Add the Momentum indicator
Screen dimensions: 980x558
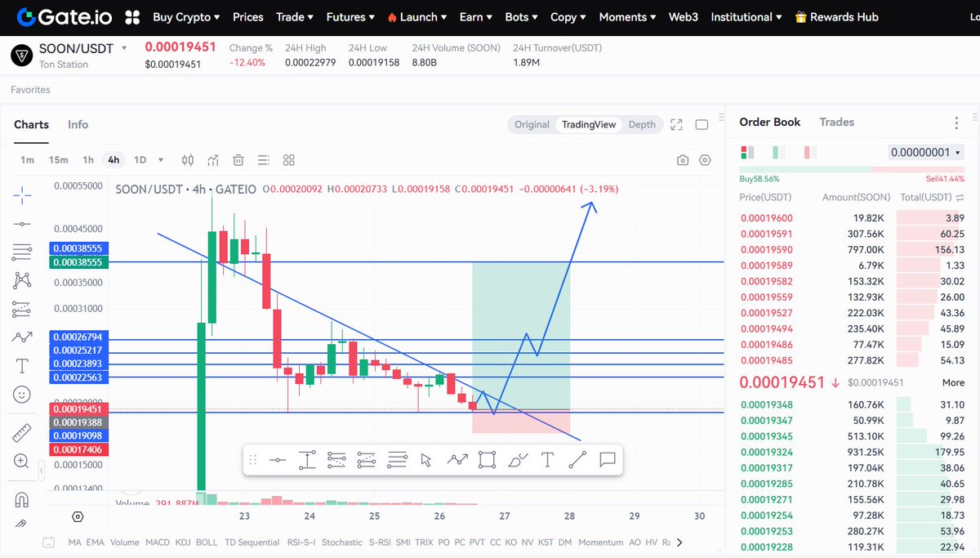[x=600, y=542]
